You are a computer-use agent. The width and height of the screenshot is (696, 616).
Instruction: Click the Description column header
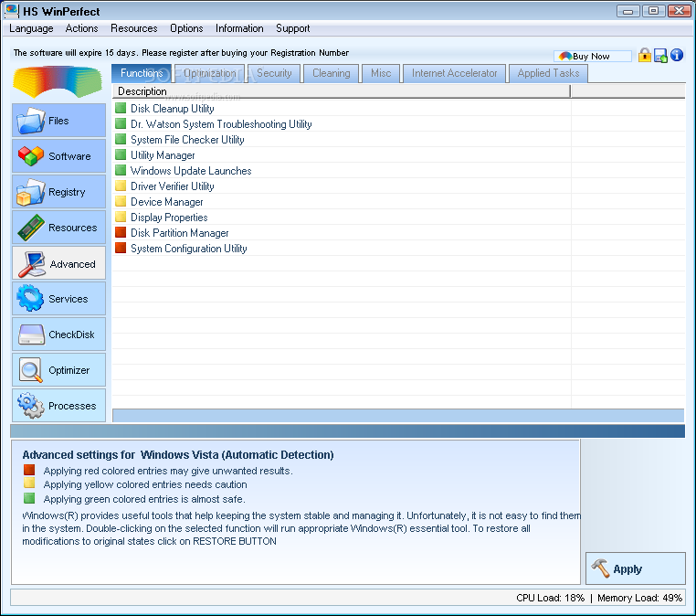pos(341,91)
